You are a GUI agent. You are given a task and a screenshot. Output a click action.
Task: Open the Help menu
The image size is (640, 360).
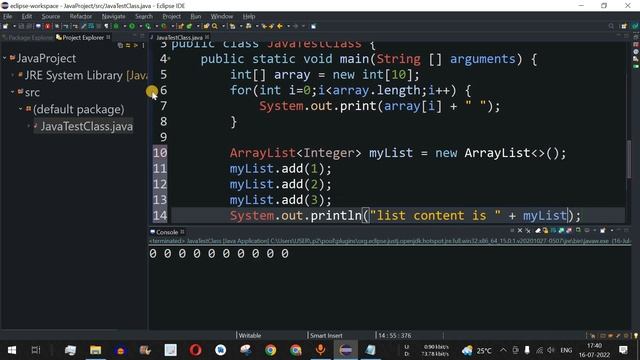tap(249, 16)
